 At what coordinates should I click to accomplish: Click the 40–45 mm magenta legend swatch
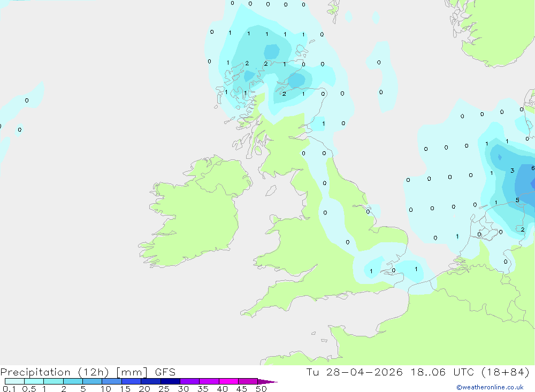click(x=228, y=381)
